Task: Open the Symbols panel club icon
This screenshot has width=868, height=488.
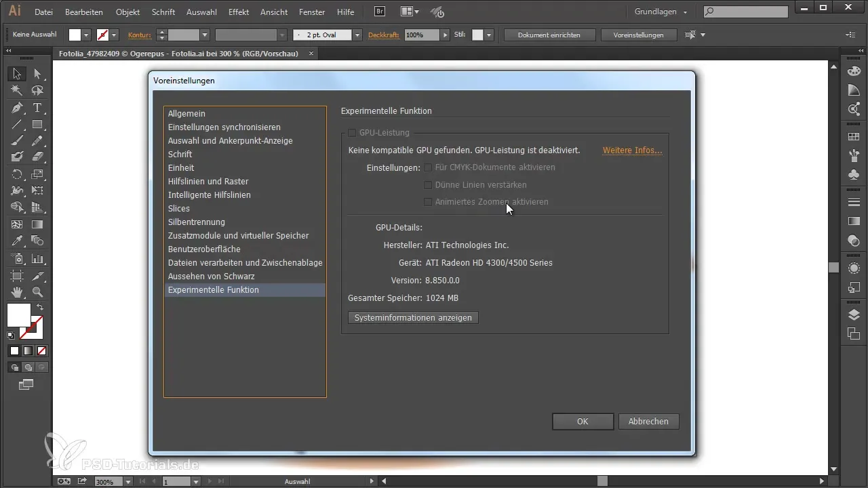Action: click(854, 174)
